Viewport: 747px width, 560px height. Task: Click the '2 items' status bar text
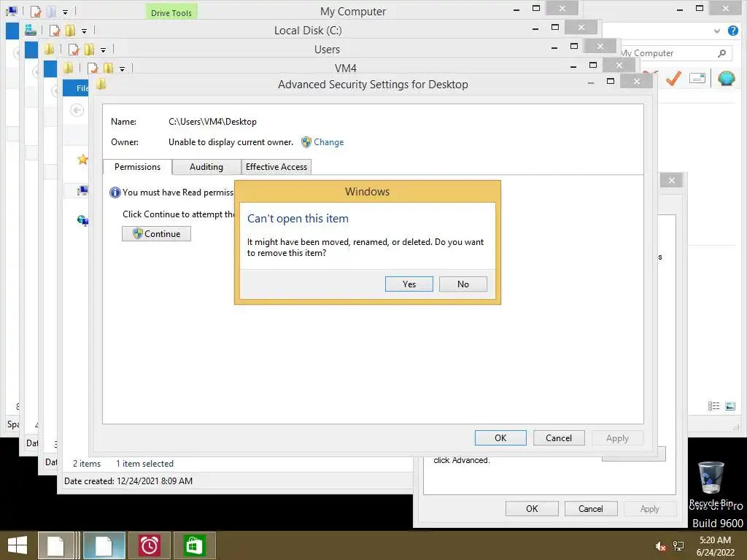pyautogui.click(x=87, y=463)
